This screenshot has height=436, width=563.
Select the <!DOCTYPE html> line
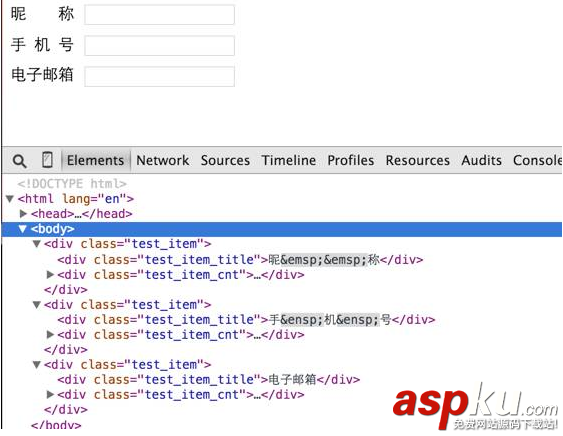click(x=72, y=184)
